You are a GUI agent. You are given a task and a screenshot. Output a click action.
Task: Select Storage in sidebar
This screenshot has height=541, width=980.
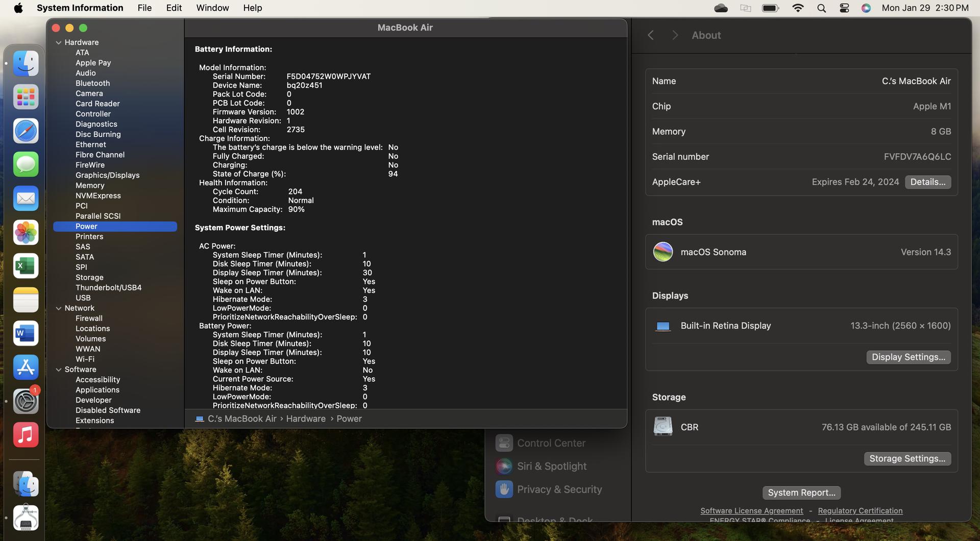[89, 277]
